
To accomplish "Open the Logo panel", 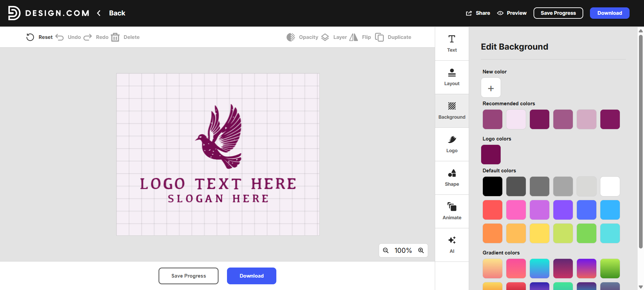I will (452, 144).
